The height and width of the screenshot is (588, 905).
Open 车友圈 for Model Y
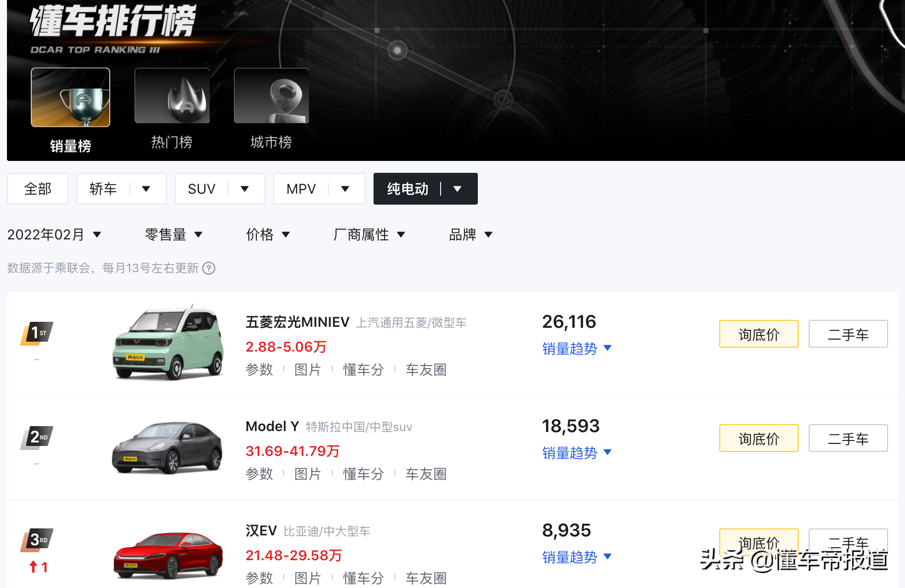coord(426,474)
